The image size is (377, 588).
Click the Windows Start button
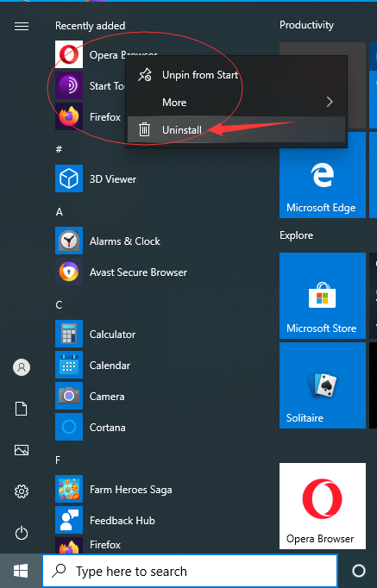pos(21,571)
